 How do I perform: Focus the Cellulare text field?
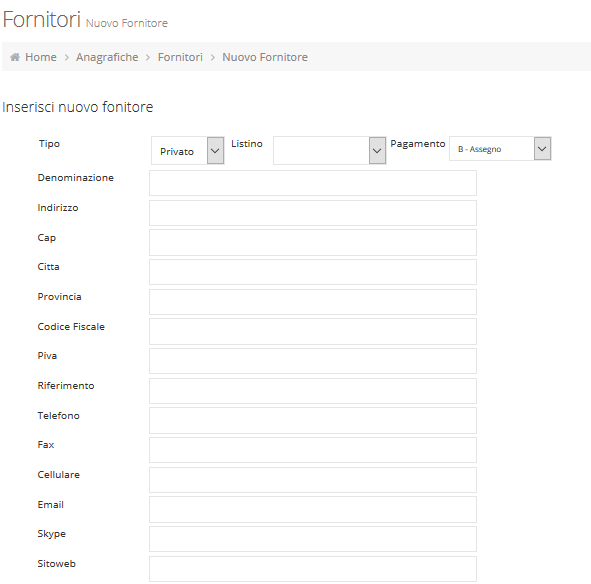313,480
